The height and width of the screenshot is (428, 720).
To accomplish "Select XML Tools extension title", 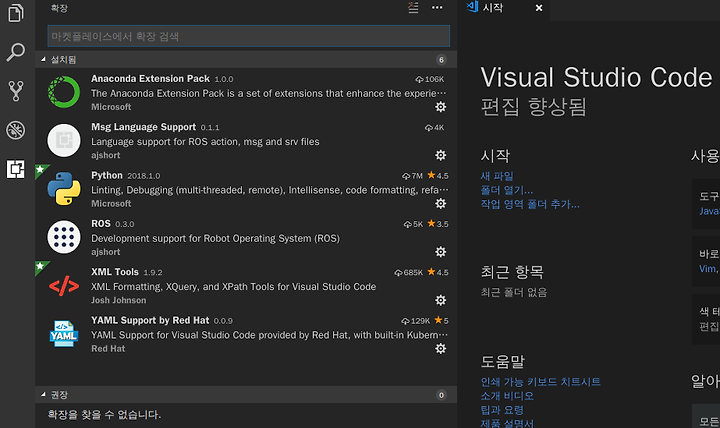I will pyautogui.click(x=115, y=272).
